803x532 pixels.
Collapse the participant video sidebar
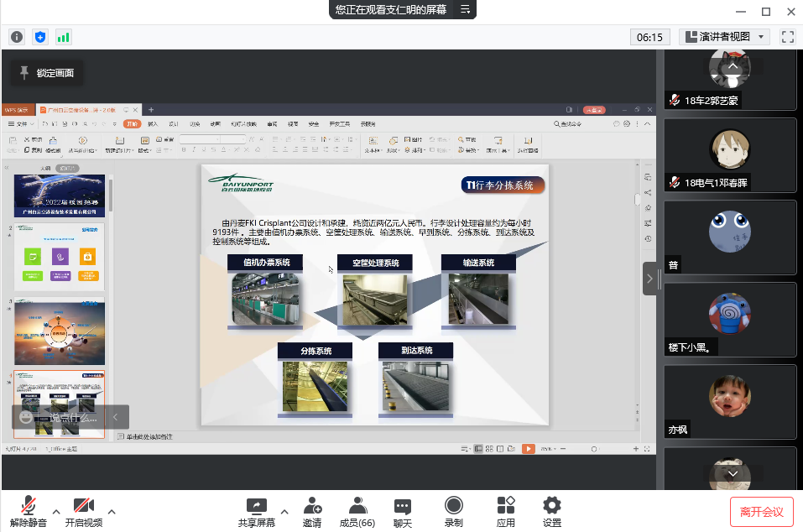pos(651,279)
